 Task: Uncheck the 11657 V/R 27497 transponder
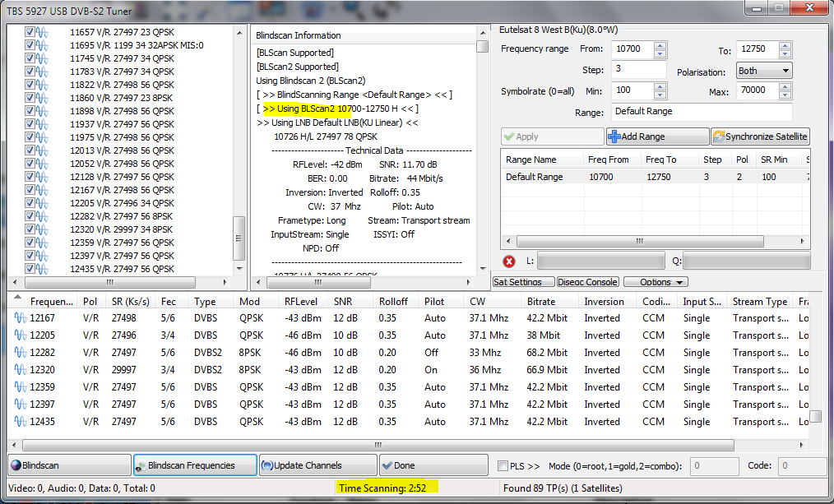(30, 32)
